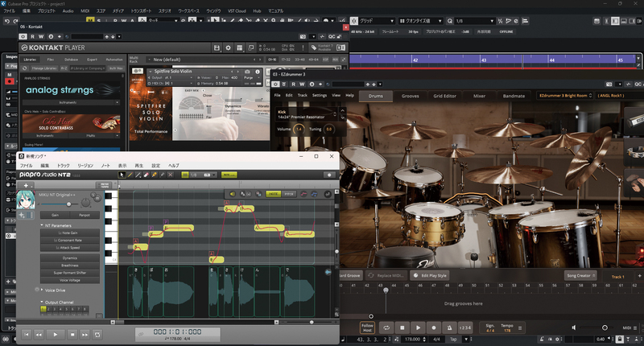Toggle the snap grid button in Piapro toolbar
Image resolution: width=644 pixels, height=346 pixels.
tap(185, 175)
